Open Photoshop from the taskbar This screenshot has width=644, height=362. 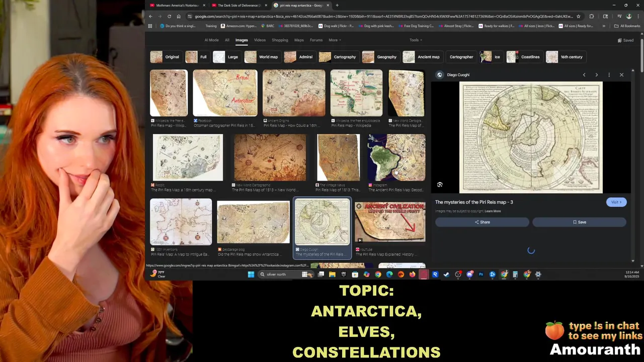[481, 275]
